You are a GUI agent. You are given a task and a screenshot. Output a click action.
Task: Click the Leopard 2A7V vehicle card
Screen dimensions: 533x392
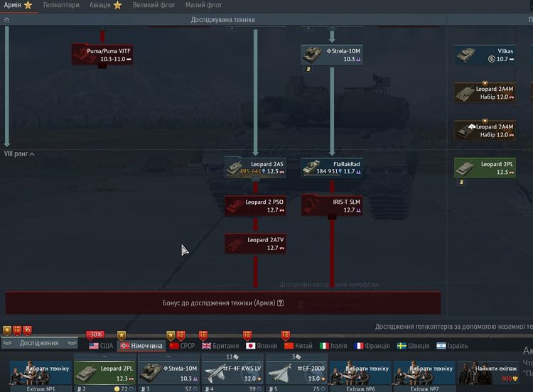254,244
